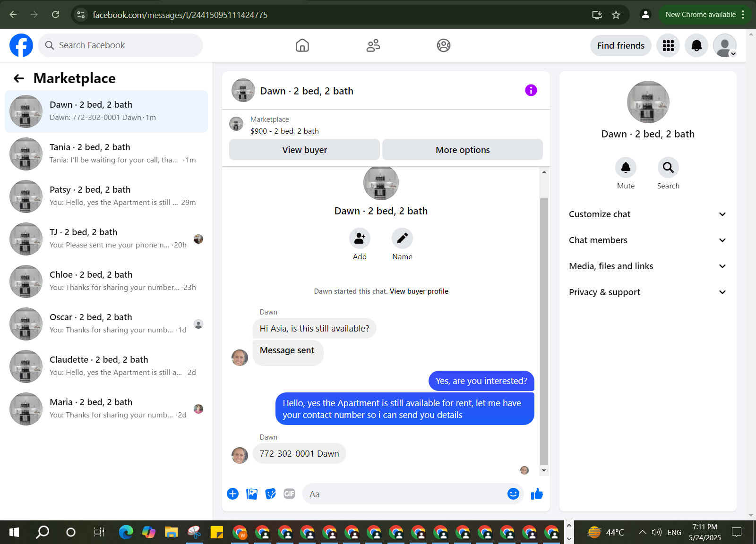Click the Add people icon
The image size is (756, 544).
coord(360,238)
